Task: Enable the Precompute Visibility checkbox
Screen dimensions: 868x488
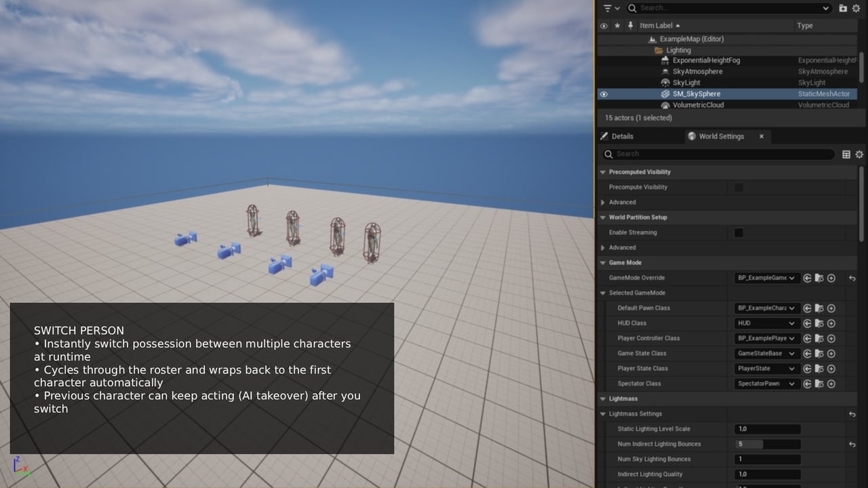Action: point(739,187)
